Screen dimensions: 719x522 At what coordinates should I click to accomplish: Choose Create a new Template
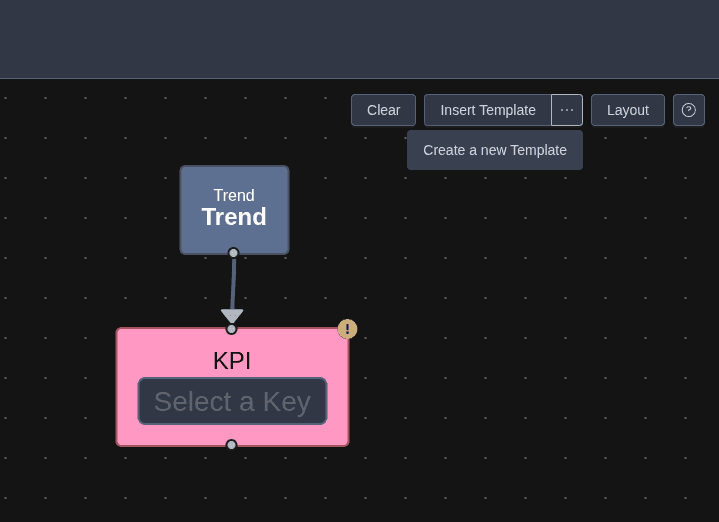point(494,150)
